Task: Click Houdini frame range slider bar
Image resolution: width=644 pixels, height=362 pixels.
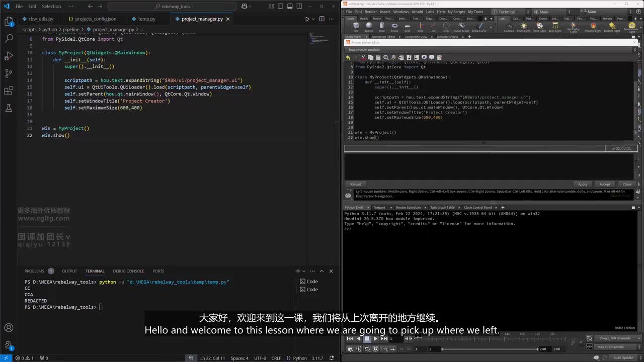Action: pyautogui.click(x=490, y=349)
